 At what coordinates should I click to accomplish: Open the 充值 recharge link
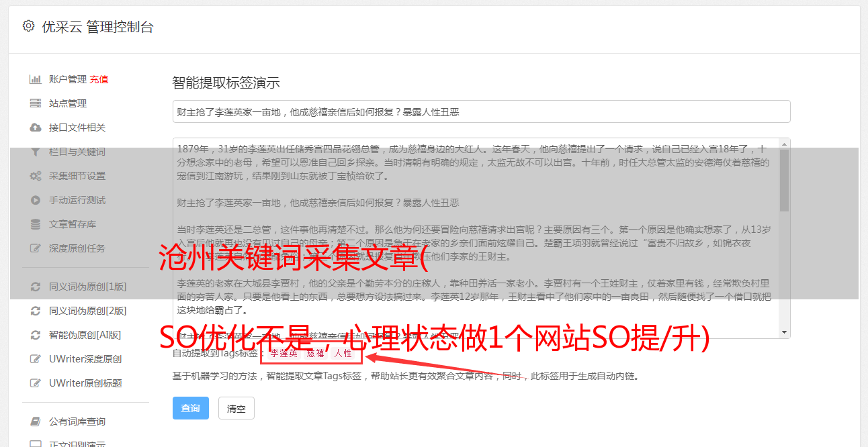tap(99, 79)
